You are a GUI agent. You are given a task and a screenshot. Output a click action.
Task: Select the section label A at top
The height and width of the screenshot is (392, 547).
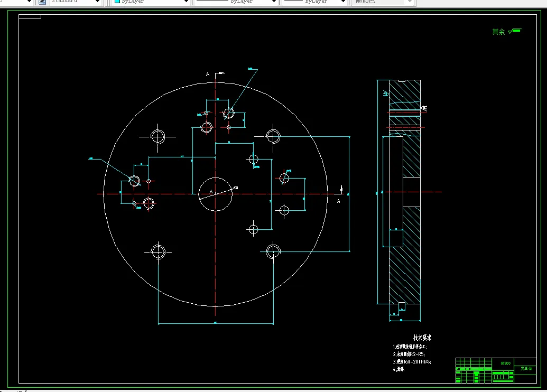coord(208,74)
